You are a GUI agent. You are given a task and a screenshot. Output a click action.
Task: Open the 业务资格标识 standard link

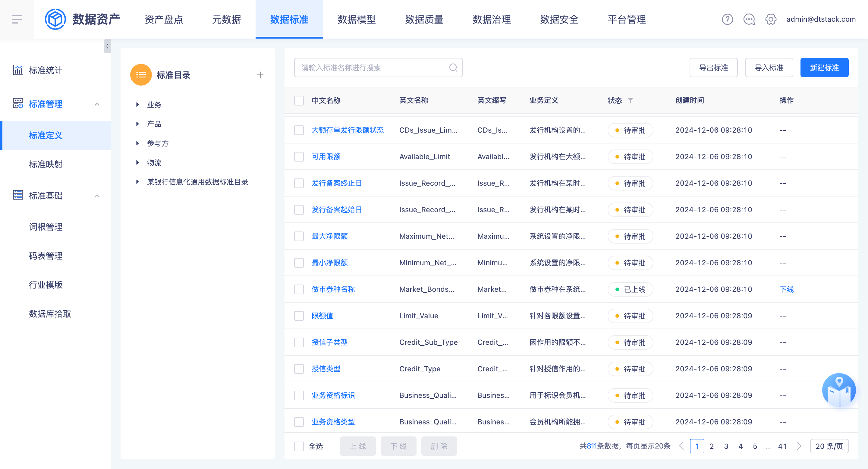click(333, 395)
